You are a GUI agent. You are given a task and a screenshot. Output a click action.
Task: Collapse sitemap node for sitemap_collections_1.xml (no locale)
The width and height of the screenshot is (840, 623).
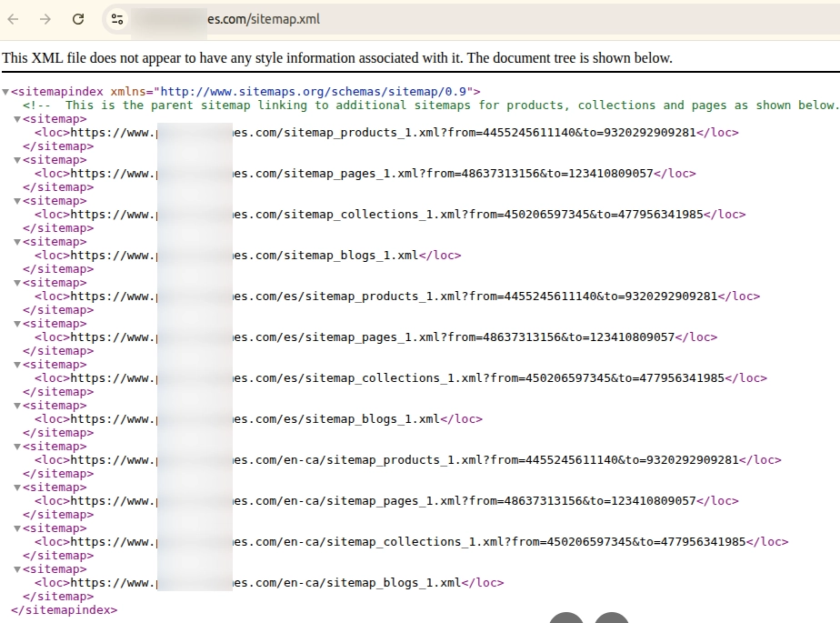(x=17, y=201)
